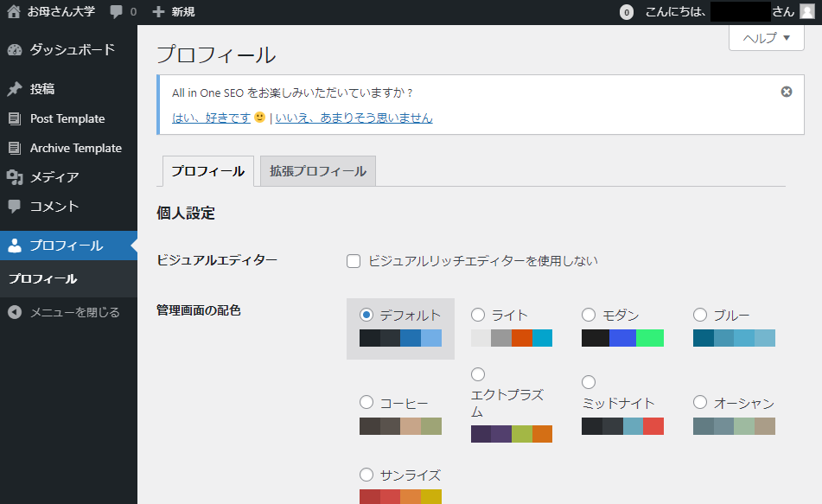This screenshot has width=822, height=504.
Task: Switch to the プロフィール tab
Action: pyautogui.click(x=208, y=171)
